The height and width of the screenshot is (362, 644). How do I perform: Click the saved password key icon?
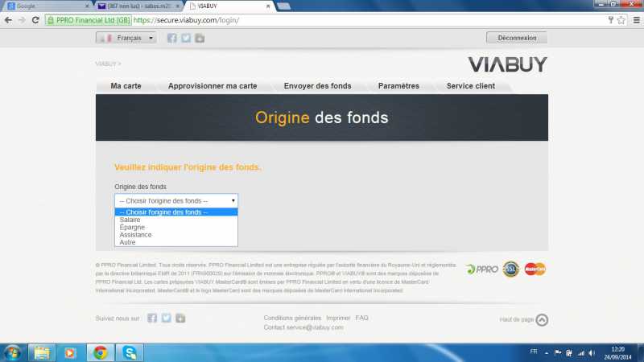[x=611, y=19]
